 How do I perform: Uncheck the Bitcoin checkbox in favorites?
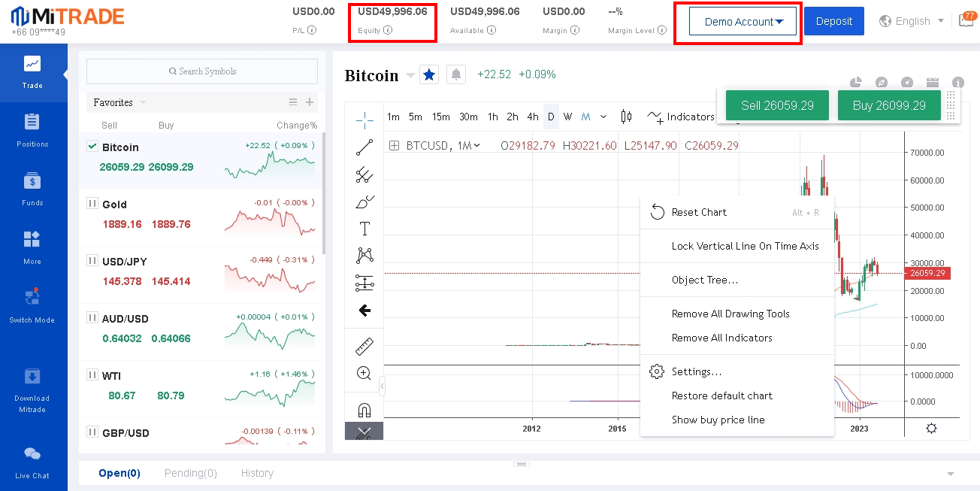92,147
